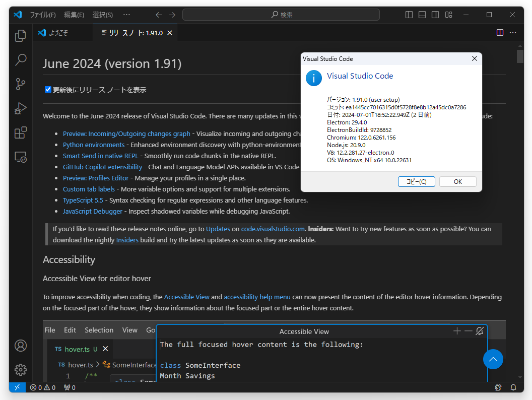Screen dimensions: 532x400
Task: Open the Search view from the activity bar
Action: 20,60
